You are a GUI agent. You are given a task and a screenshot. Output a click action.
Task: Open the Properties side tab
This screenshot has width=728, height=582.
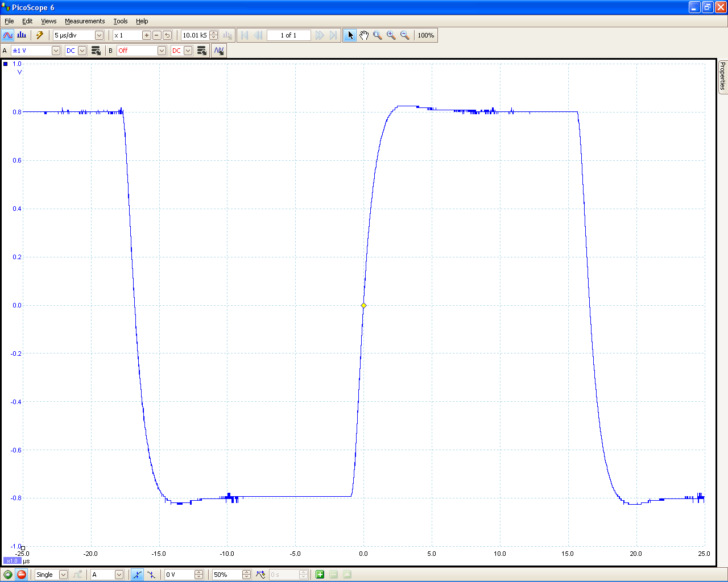pos(723,76)
